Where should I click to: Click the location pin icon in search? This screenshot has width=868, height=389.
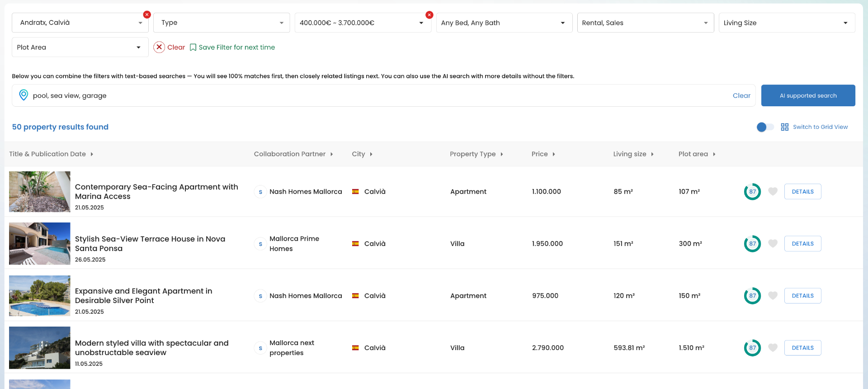tap(24, 95)
